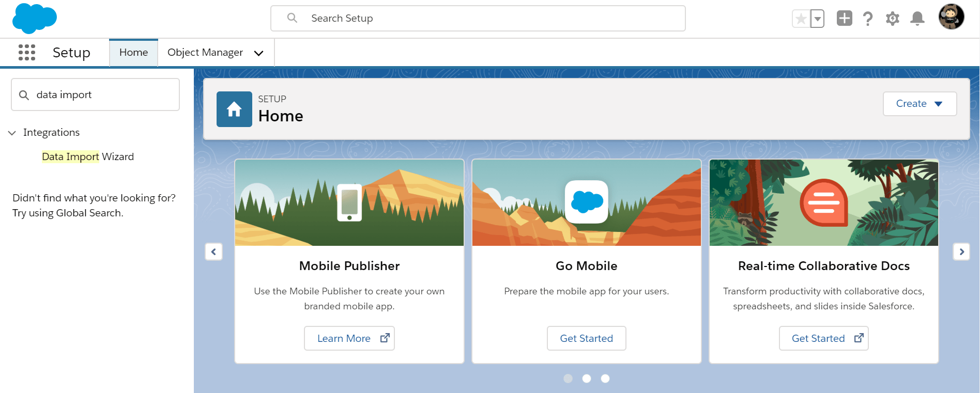Select the first carousel page dot
This screenshot has height=393, width=980.
[568, 379]
